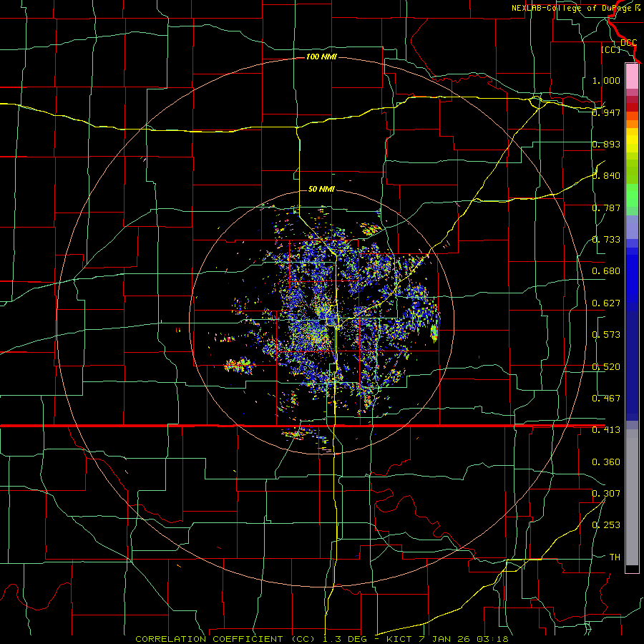Click the 50 NMI range ring label
644x644 pixels.
pyautogui.click(x=321, y=189)
